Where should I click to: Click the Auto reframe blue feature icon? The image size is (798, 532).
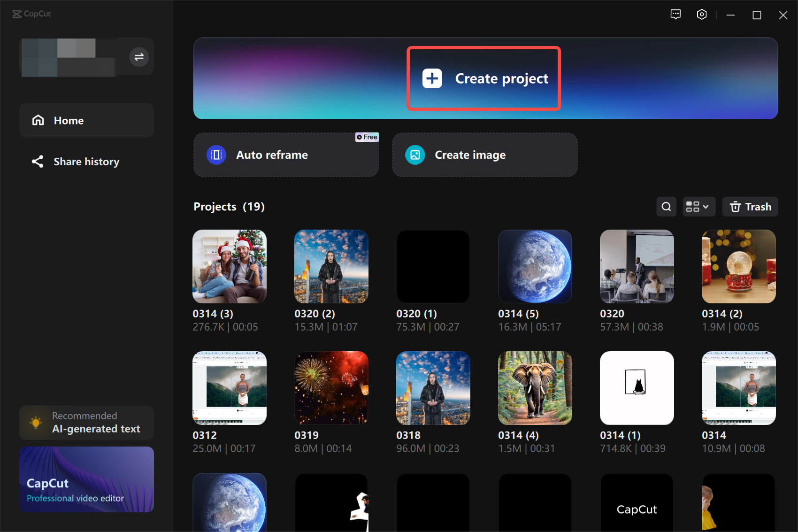point(216,154)
